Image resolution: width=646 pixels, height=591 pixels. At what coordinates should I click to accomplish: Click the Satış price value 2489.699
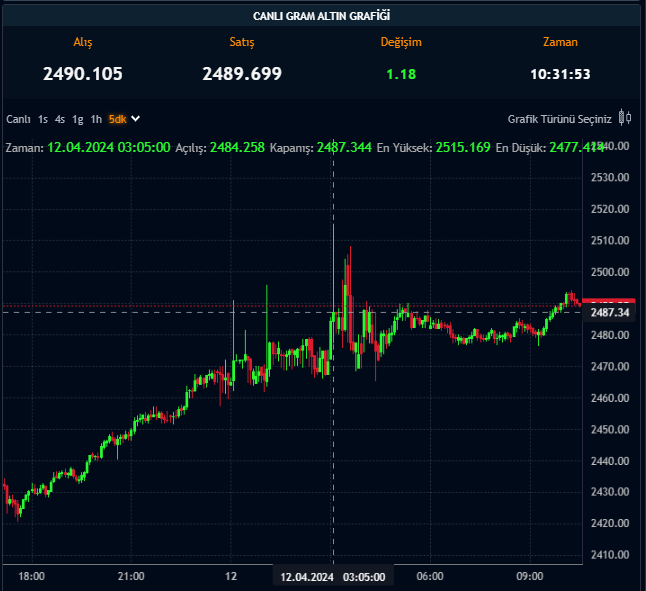242,73
